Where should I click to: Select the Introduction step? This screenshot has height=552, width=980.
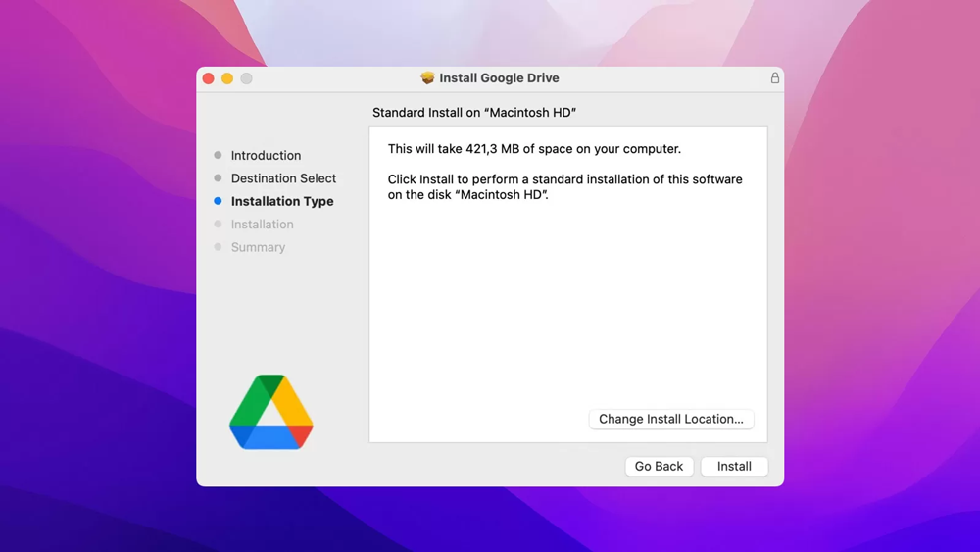[x=266, y=155]
